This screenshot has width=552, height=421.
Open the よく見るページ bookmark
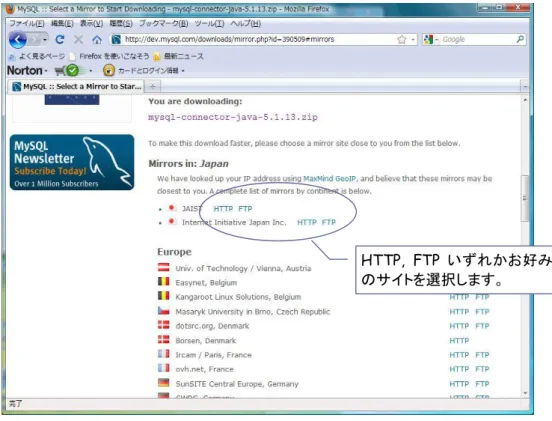coord(37,56)
